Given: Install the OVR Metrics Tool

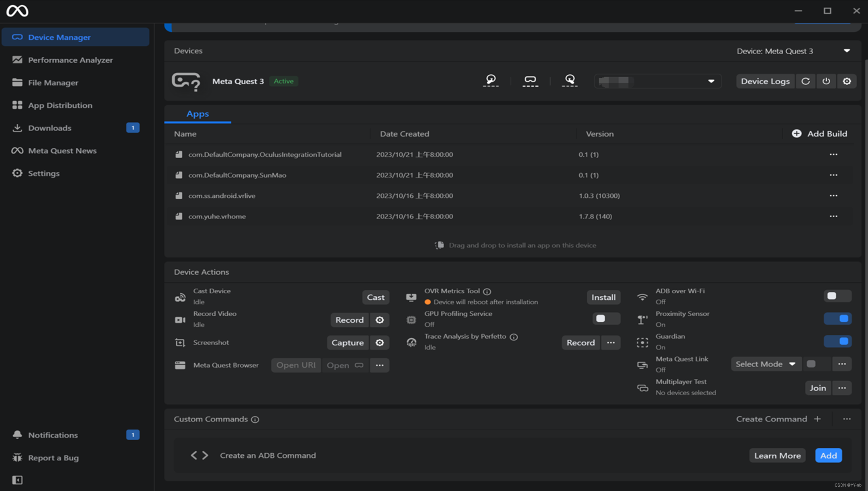Looking at the screenshot, I should [603, 297].
